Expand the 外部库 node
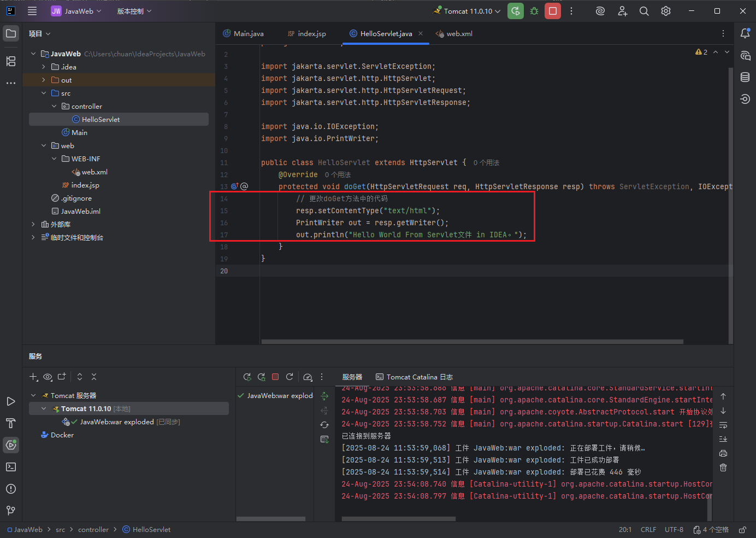Image resolution: width=756 pixels, height=538 pixels. (x=33, y=224)
